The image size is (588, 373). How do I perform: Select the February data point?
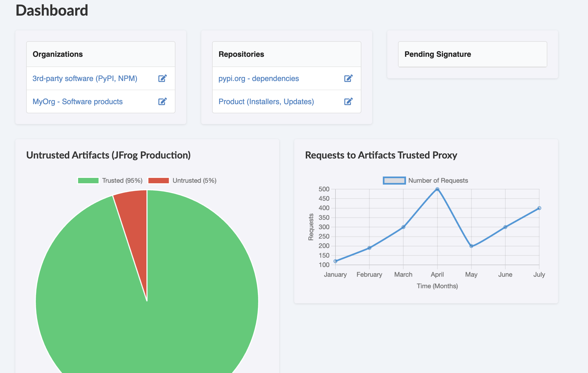pyautogui.click(x=369, y=248)
